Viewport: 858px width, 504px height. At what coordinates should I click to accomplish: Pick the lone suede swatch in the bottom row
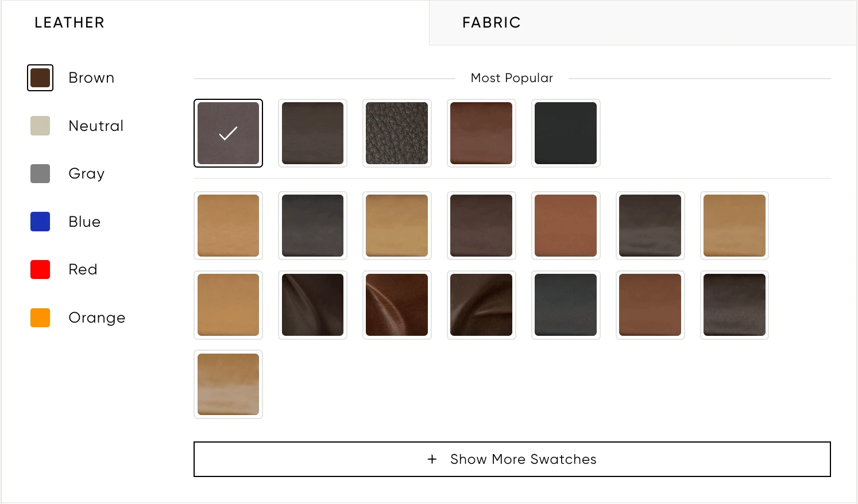[x=228, y=384]
